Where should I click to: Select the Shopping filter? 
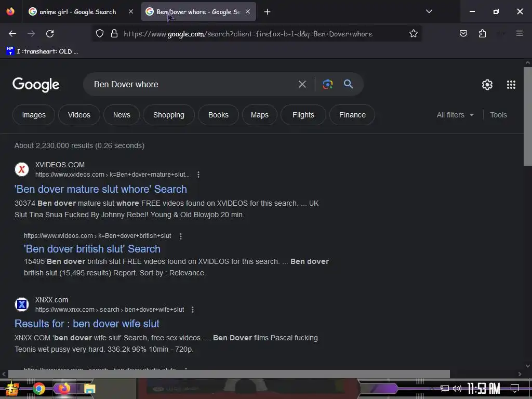click(169, 115)
